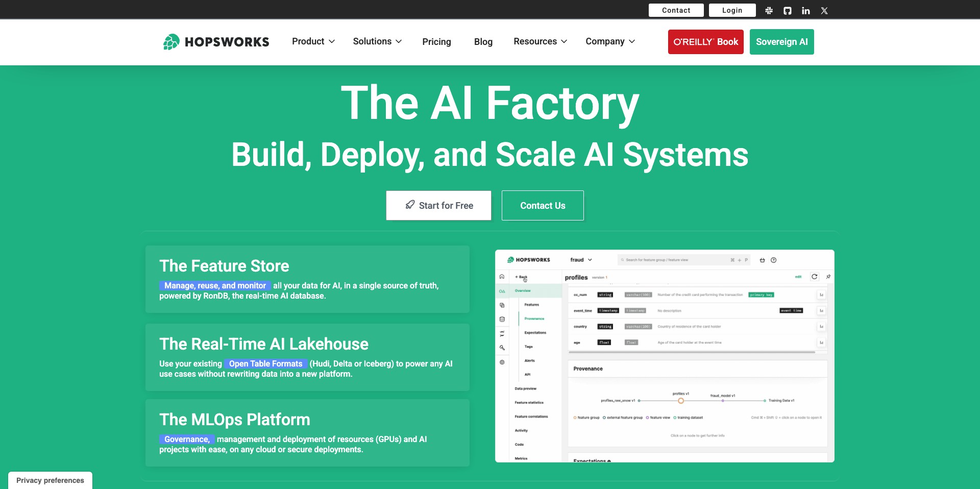Click statistics icon in cc_num row
Screen dimensions: 980x489
821,295
